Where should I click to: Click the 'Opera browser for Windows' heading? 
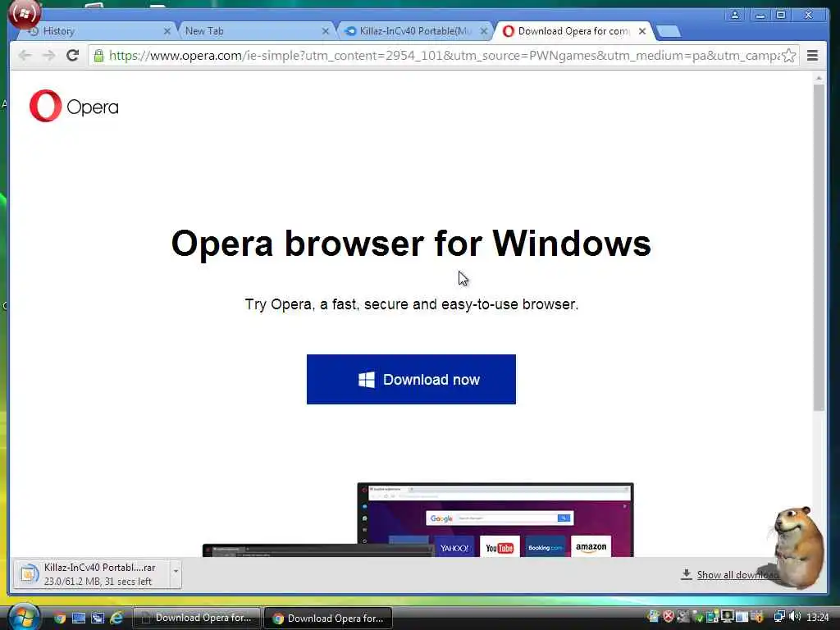point(411,243)
